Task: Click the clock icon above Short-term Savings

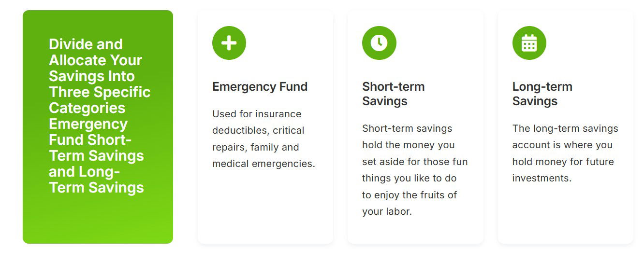Action: [x=379, y=43]
